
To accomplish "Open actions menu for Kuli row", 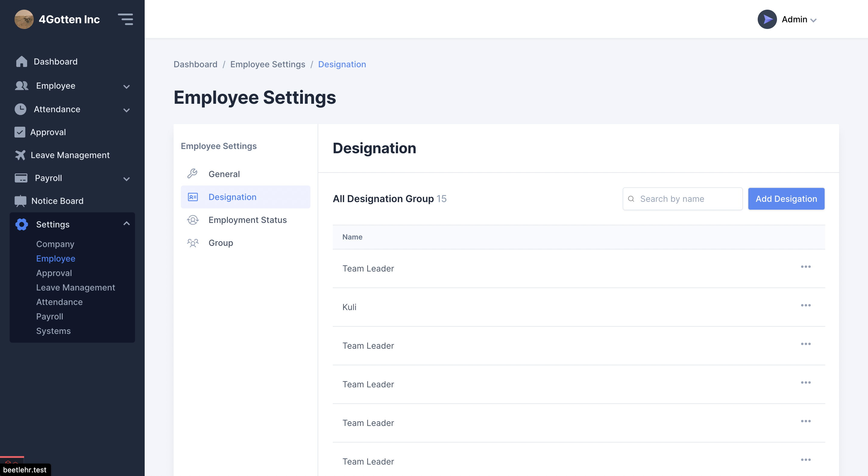I will [806, 305].
